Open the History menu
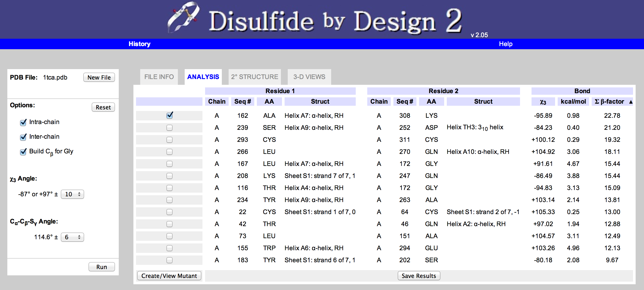 coord(139,44)
